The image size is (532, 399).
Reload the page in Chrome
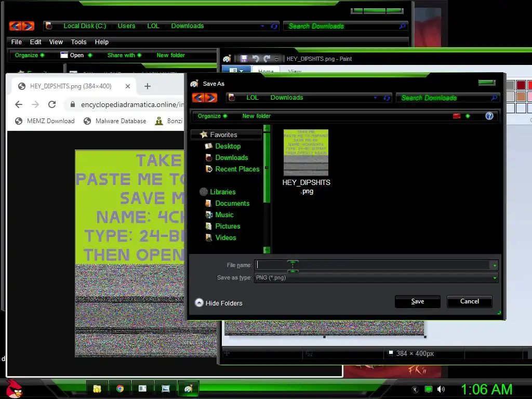click(52, 104)
